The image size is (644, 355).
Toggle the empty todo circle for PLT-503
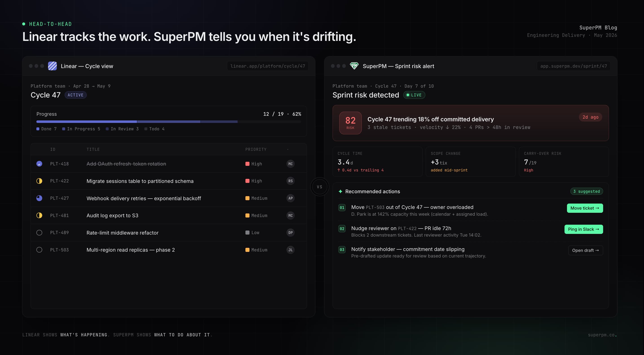(x=39, y=250)
